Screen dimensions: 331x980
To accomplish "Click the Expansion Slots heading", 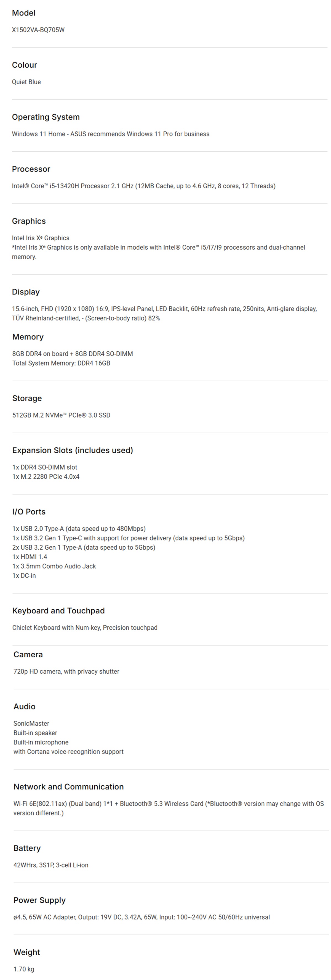I will [73, 451].
